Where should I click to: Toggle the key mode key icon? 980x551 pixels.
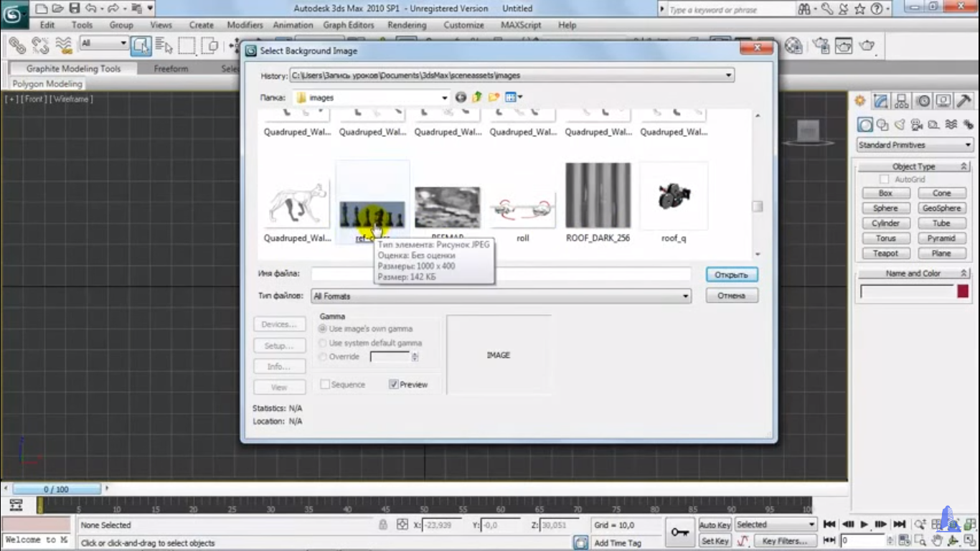click(679, 532)
